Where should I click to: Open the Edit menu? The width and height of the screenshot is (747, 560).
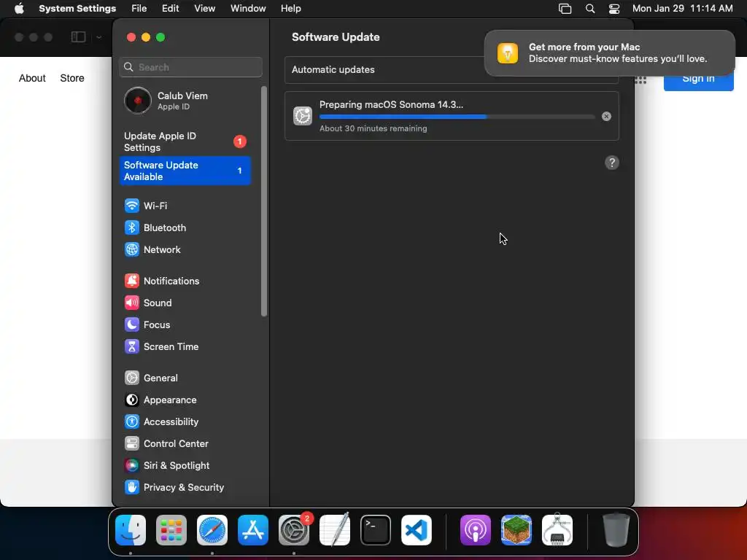(170, 9)
